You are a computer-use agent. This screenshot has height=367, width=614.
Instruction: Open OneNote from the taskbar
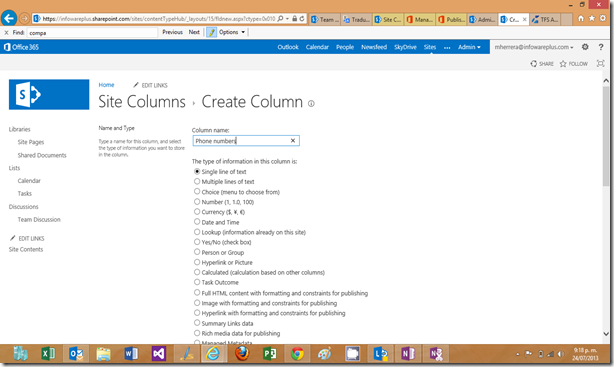click(x=408, y=354)
